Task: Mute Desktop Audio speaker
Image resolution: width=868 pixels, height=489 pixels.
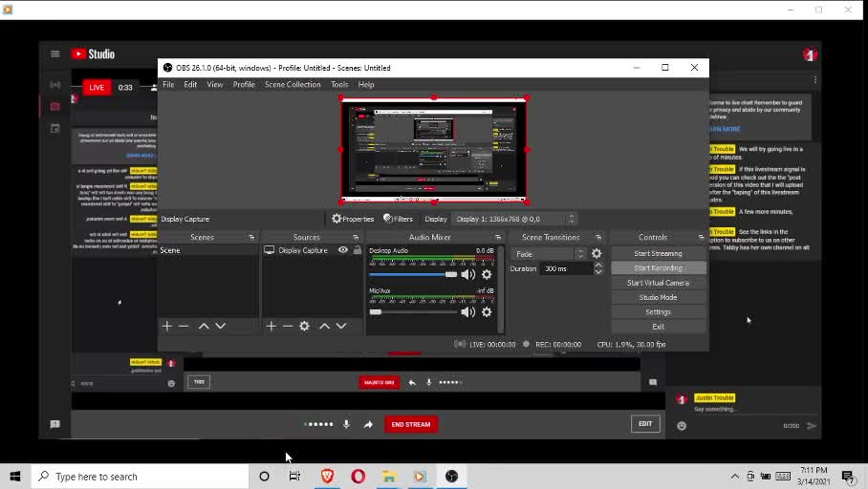Action: 467,274
